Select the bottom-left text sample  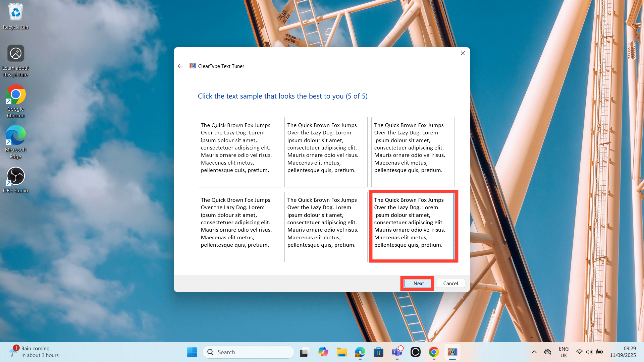point(239,227)
